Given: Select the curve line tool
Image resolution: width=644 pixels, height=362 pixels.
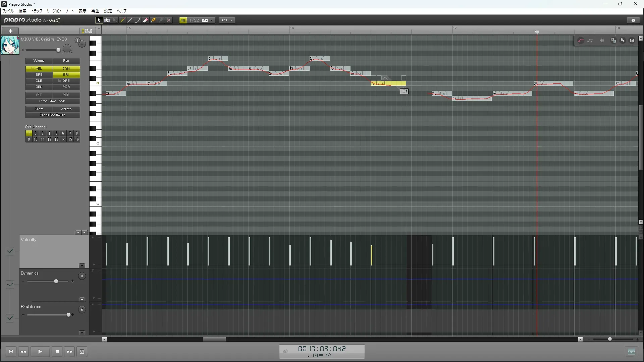Looking at the screenshot, I should pyautogui.click(x=138, y=20).
